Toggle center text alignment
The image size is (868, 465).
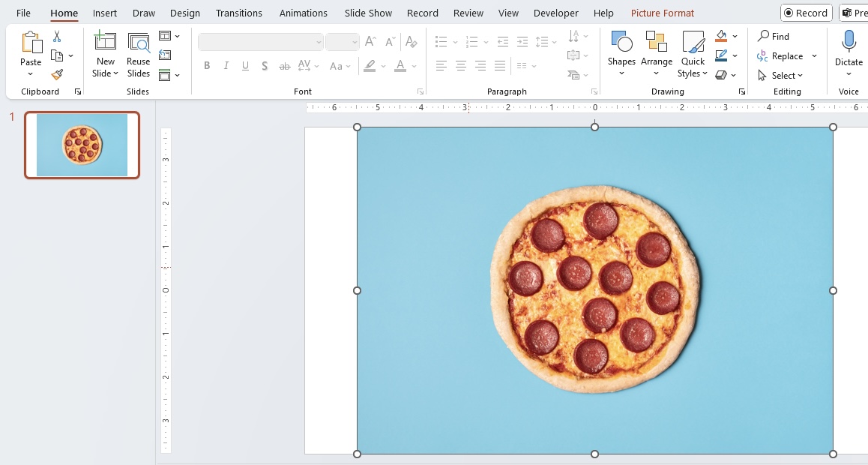460,66
